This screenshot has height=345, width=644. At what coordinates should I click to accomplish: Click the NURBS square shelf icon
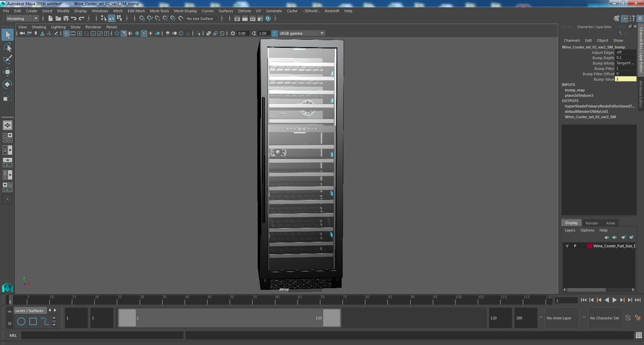pos(33,322)
